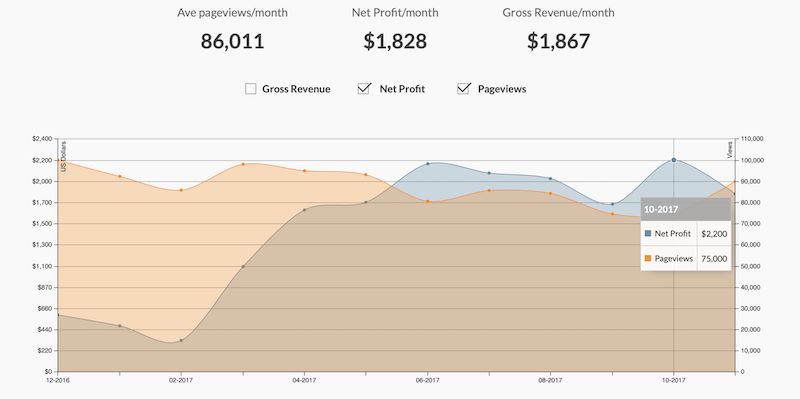Click the 10-2017 tooltip header
This screenshot has width=800, height=399.
(686, 209)
